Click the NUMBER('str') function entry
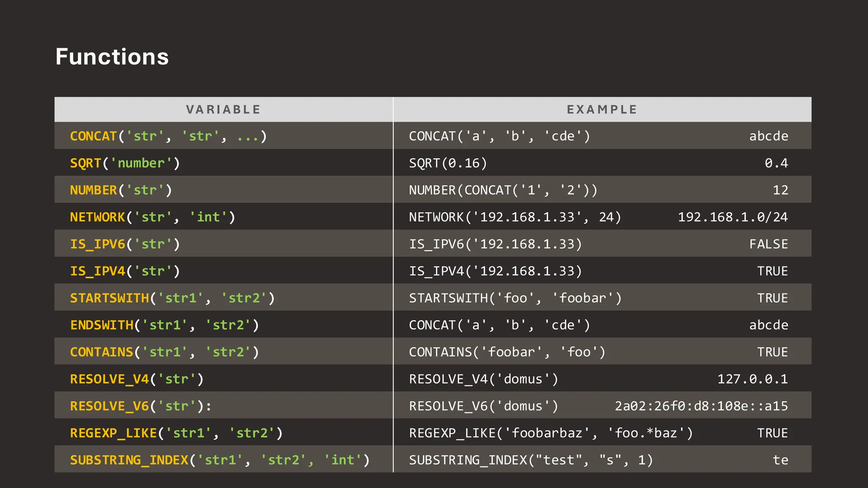The width and height of the screenshot is (868, 488). (121, 190)
